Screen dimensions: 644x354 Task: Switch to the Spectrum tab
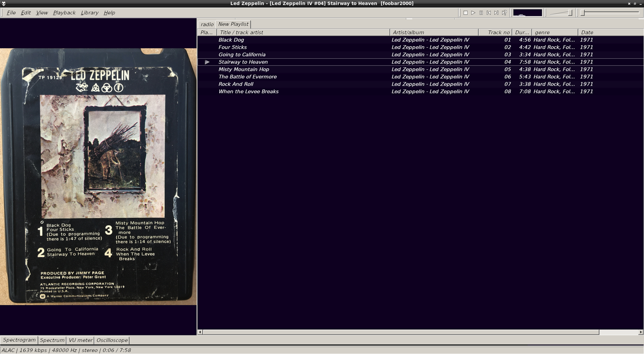click(x=52, y=340)
